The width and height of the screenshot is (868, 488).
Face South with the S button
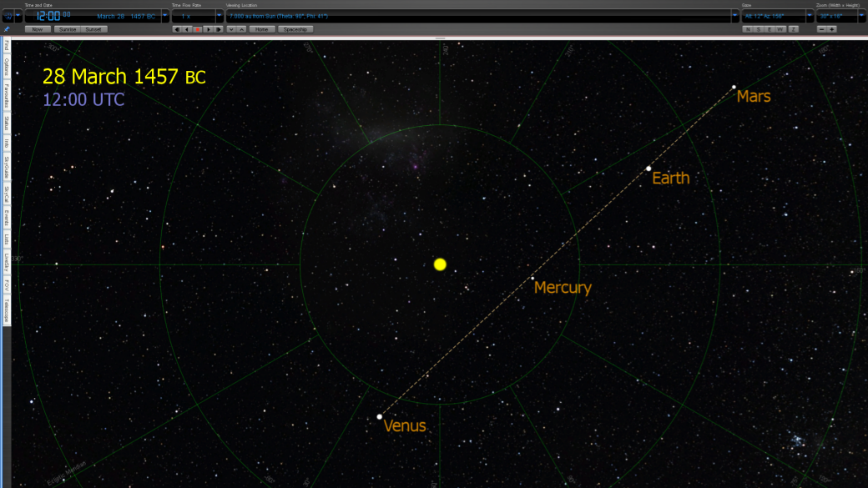point(759,29)
